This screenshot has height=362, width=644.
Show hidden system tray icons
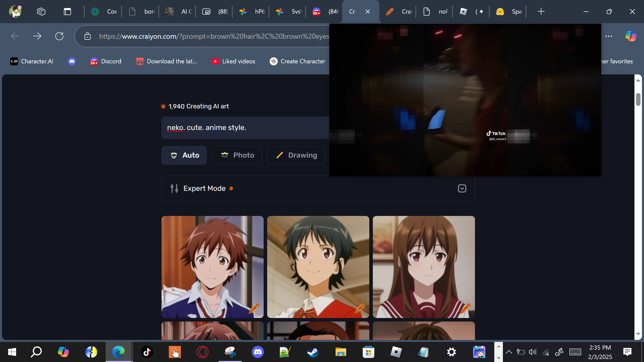(509, 352)
